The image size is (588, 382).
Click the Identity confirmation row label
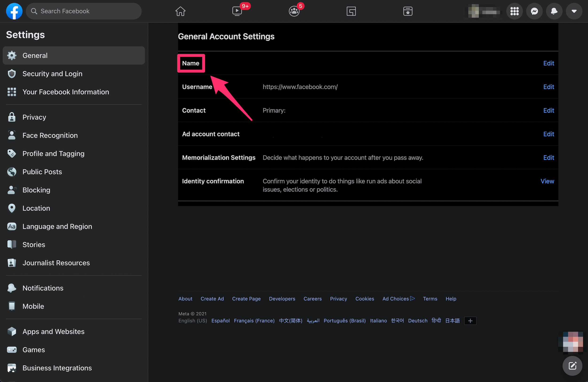pos(213,181)
